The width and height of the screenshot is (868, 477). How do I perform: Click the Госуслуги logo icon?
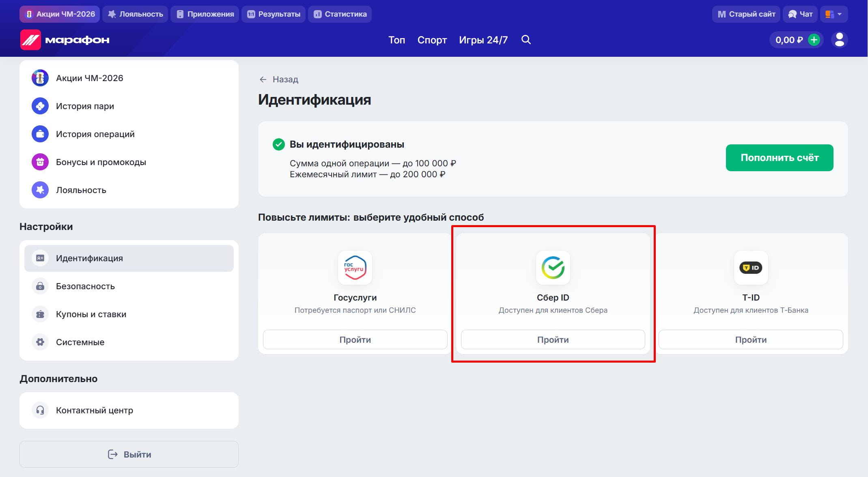[x=355, y=268]
